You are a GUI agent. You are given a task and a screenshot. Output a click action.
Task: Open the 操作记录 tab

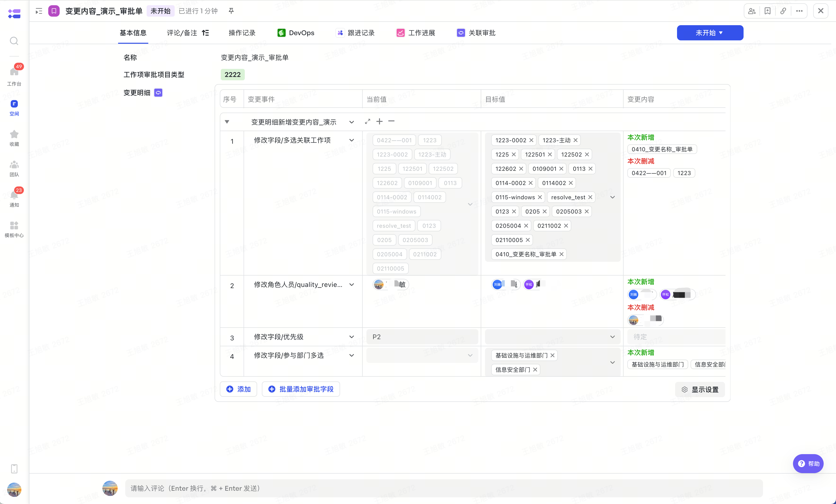(242, 33)
